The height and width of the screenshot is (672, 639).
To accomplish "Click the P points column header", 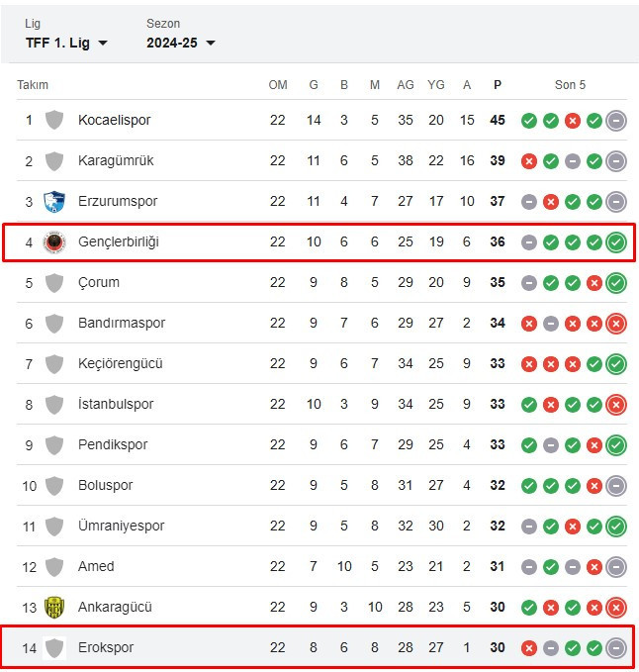I will (498, 85).
